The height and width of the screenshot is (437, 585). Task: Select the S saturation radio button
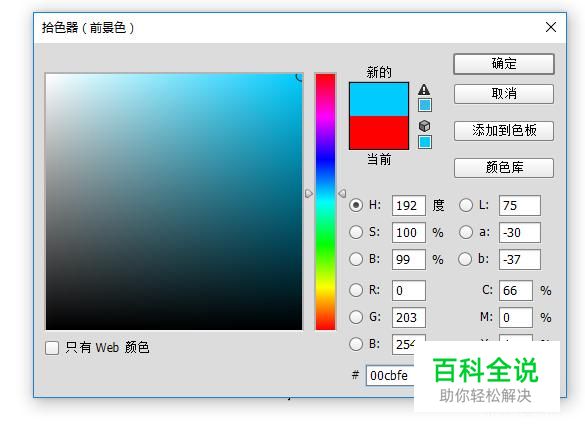pyautogui.click(x=356, y=232)
